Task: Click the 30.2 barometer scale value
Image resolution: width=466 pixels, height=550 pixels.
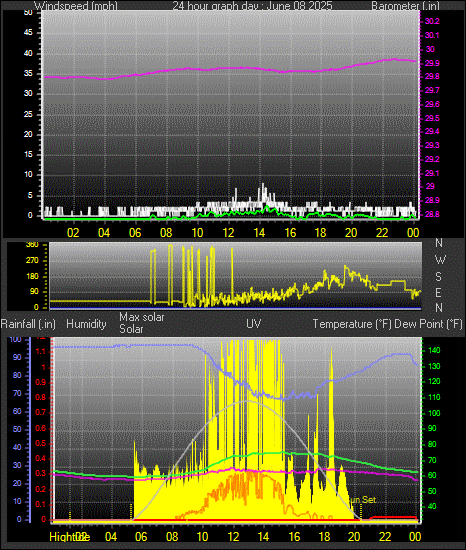Action: tap(432, 21)
